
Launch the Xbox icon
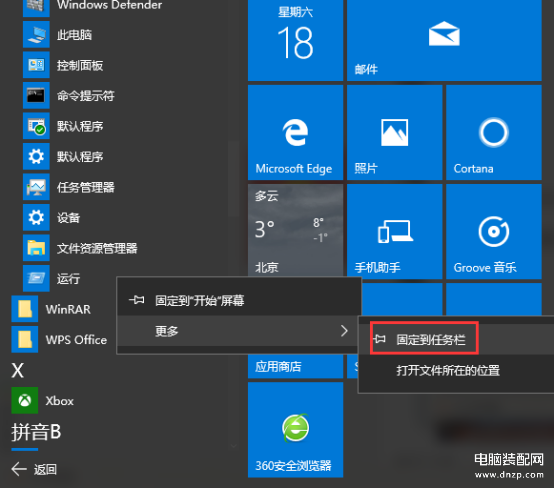click(25, 400)
